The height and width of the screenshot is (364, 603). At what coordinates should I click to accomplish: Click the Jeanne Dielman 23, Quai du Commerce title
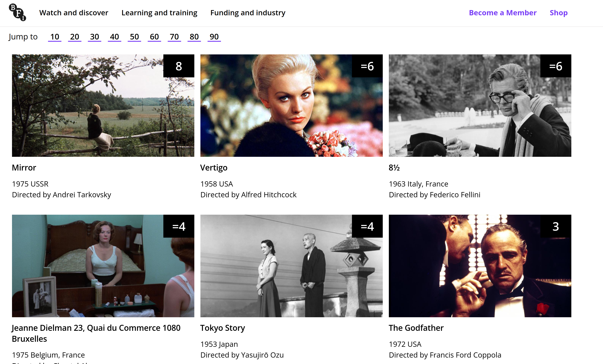(x=96, y=333)
